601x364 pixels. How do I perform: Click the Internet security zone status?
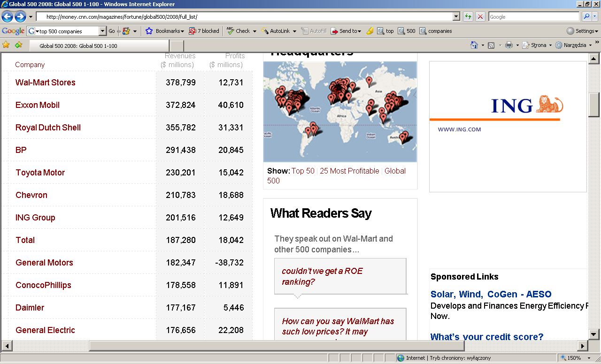(x=444, y=358)
